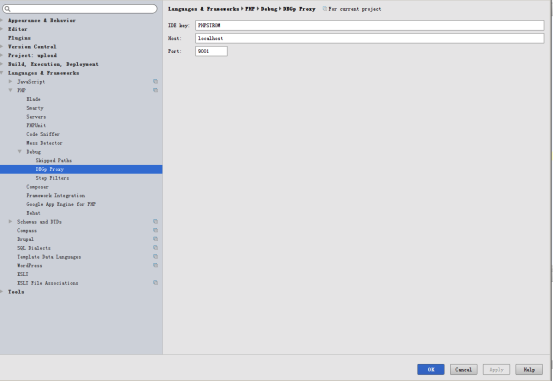Open Mess Detector settings
This screenshot has height=382, width=553.
pos(44,143)
